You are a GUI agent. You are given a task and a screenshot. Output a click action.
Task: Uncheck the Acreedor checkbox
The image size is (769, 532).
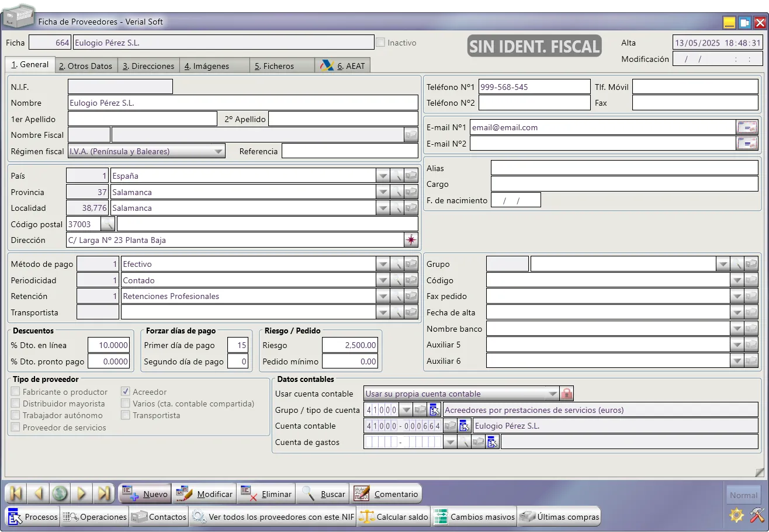click(x=126, y=392)
